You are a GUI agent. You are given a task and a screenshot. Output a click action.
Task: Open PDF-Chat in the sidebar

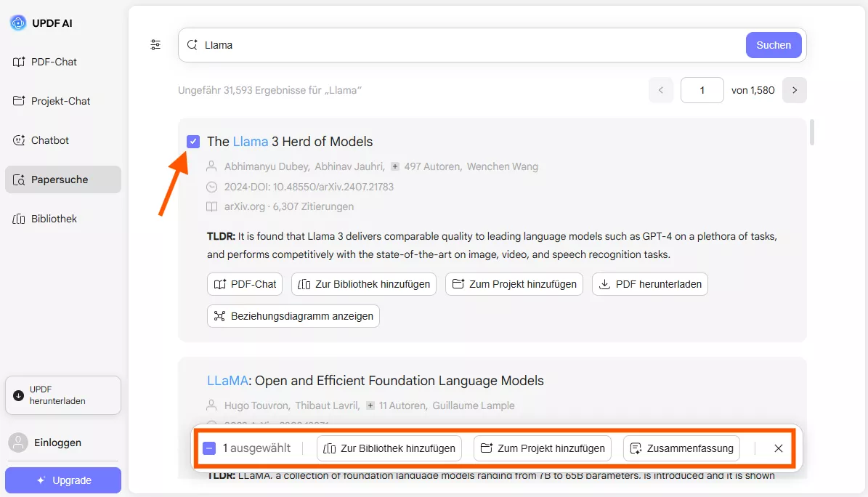click(62, 62)
